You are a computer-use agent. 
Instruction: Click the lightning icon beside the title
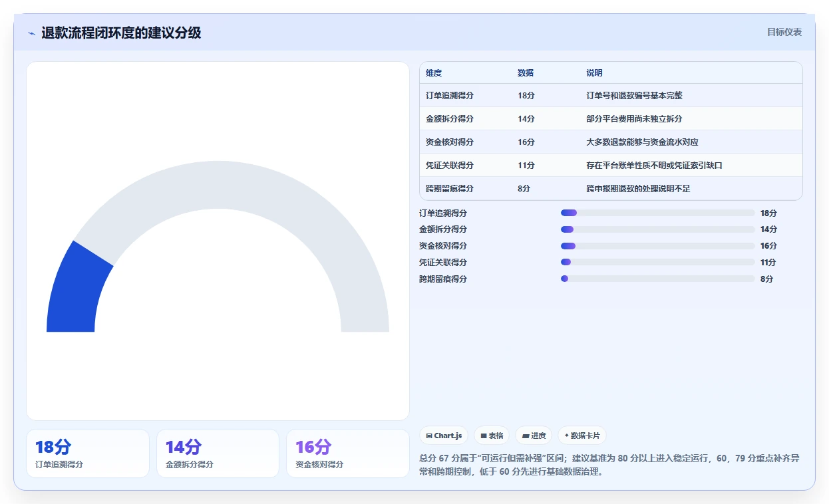point(32,33)
